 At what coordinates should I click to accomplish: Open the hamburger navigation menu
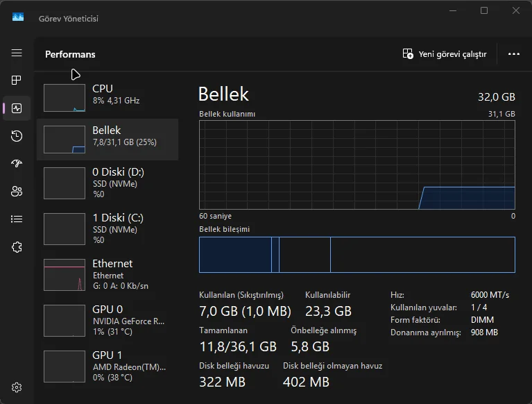pyautogui.click(x=17, y=53)
